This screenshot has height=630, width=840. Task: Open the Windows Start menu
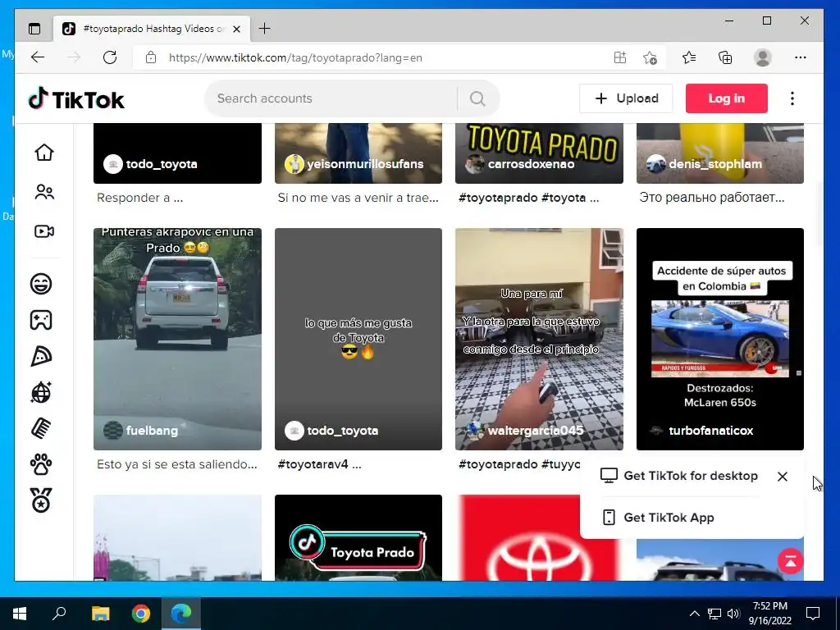20,614
